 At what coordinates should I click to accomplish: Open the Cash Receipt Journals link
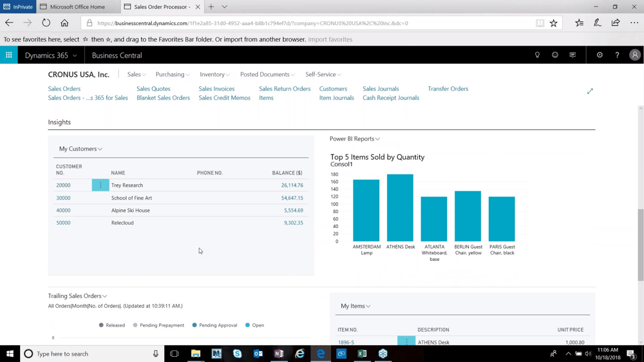391,98
